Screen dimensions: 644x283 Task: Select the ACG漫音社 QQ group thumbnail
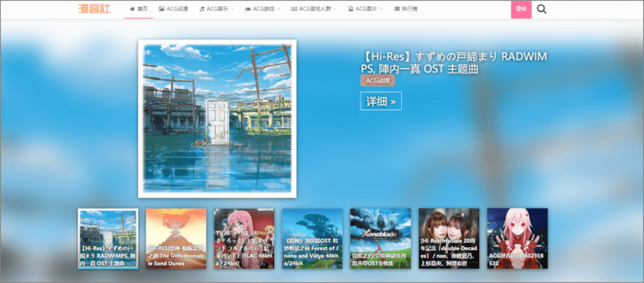click(518, 238)
